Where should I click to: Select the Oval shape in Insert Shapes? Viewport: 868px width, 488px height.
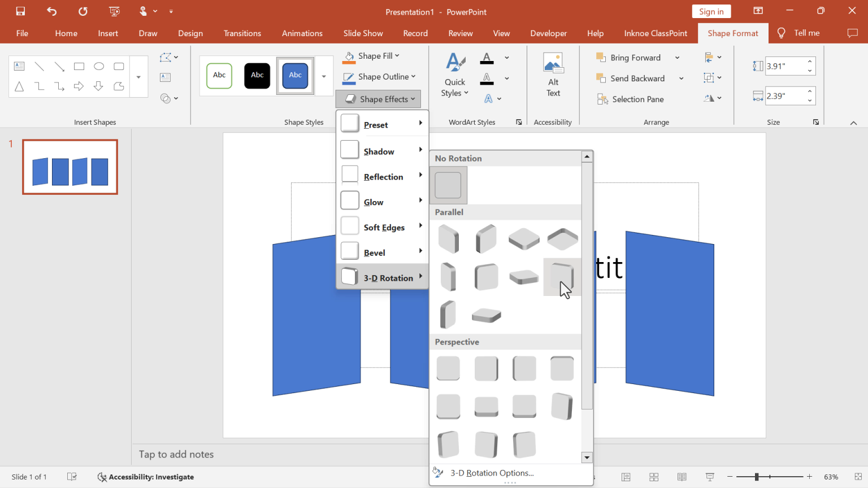pyautogui.click(x=99, y=66)
